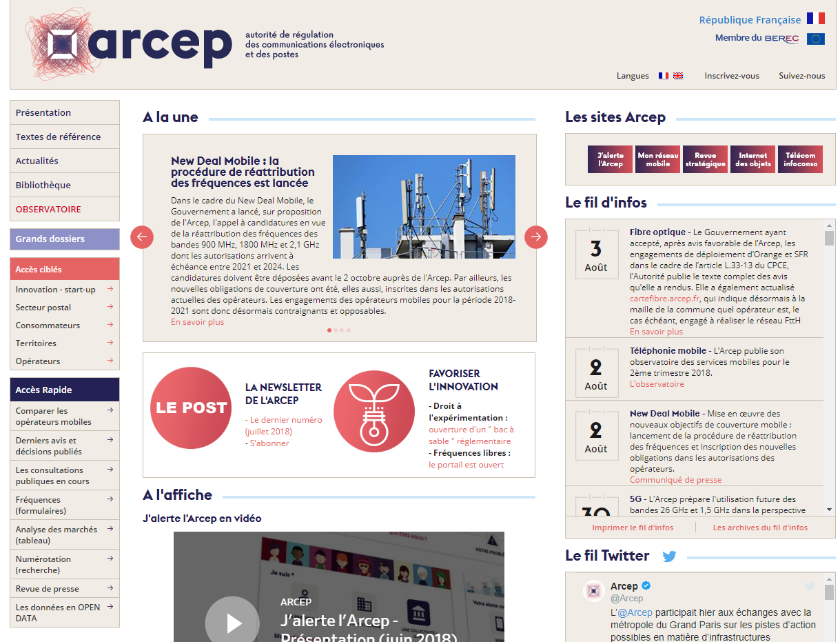Open Suivez-nous in the header
The image size is (840, 642).
(801, 76)
